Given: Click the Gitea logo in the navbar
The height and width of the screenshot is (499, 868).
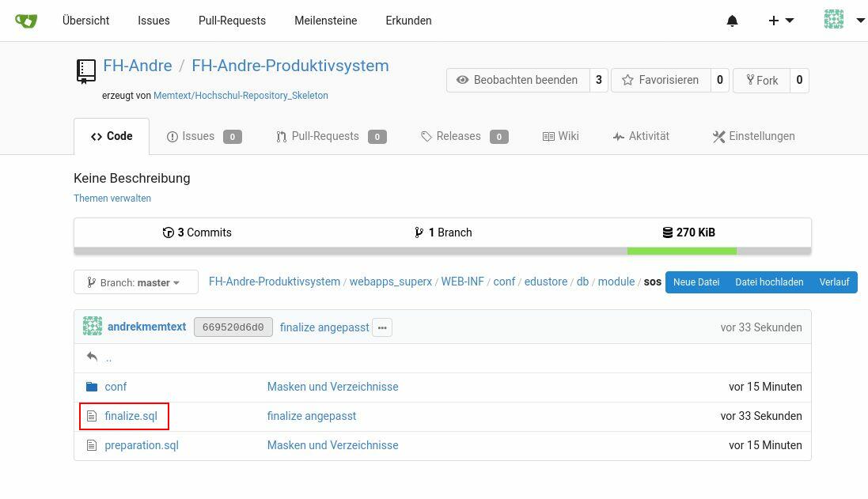Looking at the screenshot, I should 26,21.
